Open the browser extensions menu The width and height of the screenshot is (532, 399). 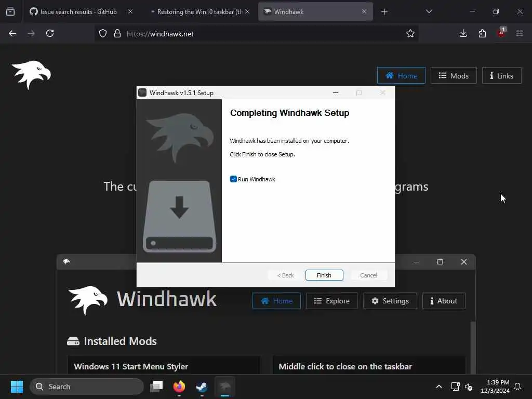coord(482,33)
